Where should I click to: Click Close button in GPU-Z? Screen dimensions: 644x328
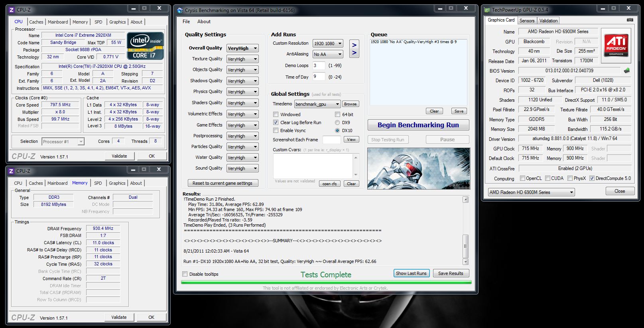620,191
